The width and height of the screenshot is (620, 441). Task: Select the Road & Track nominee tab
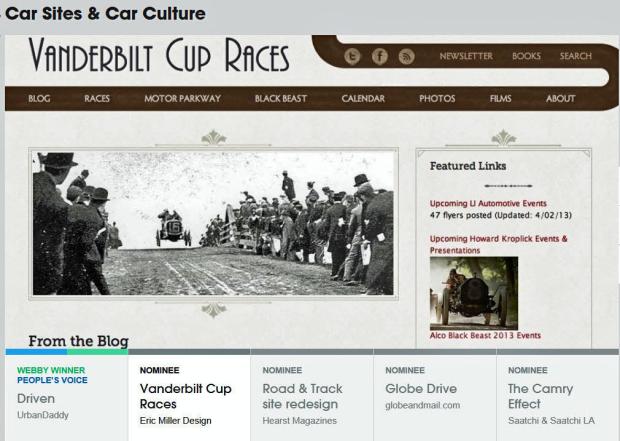pos(312,395)
